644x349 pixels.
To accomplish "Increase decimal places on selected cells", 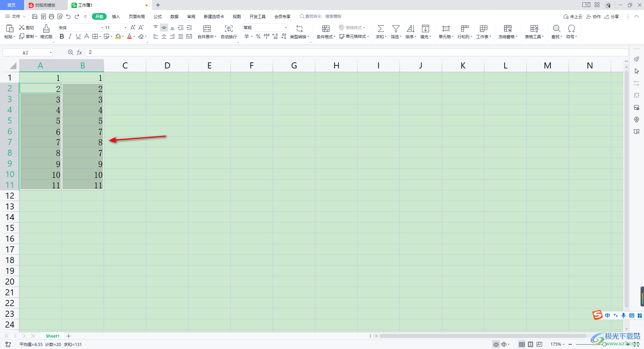I will click(275, 36).
